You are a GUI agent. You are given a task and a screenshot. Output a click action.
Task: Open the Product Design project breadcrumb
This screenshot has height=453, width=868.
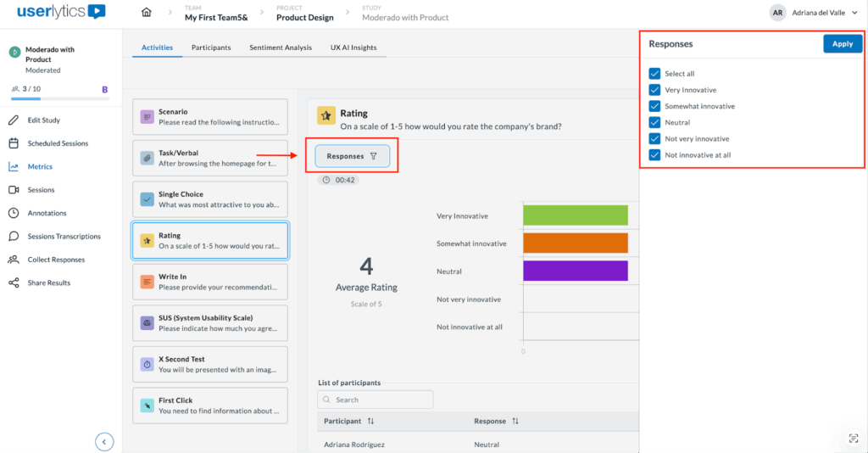point(305,17)
